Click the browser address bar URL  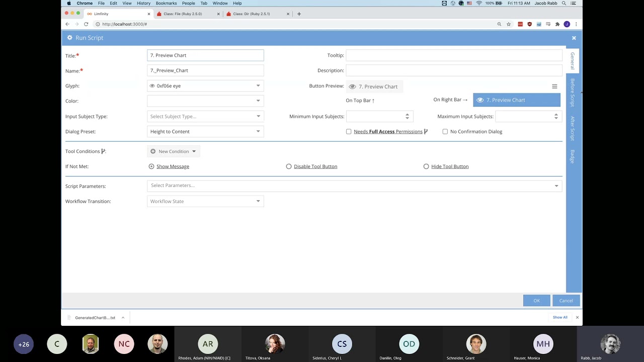124,24
